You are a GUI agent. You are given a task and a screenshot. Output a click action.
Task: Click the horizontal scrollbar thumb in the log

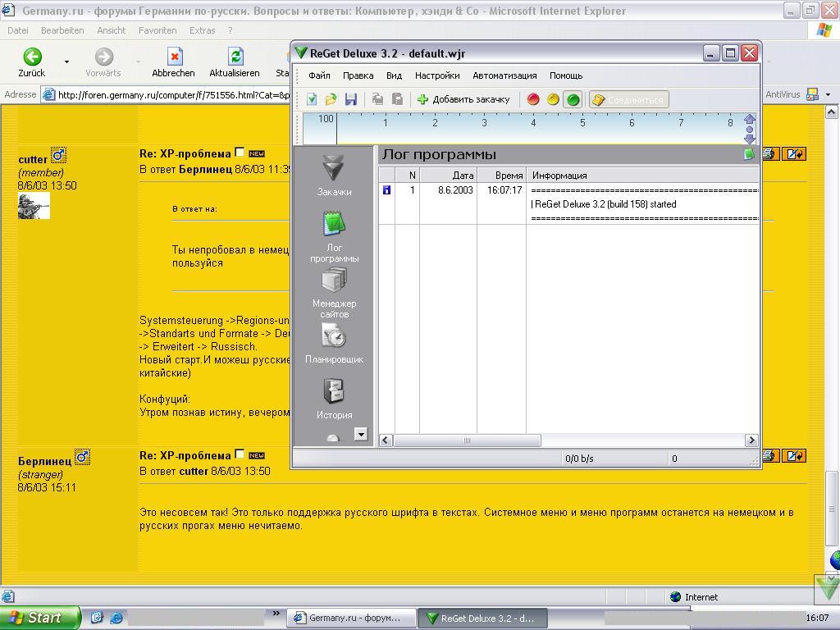467,441
